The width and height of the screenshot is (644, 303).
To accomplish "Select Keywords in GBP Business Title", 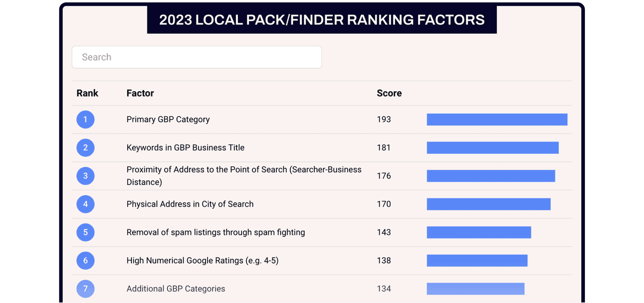I will (x=185, y=147).
